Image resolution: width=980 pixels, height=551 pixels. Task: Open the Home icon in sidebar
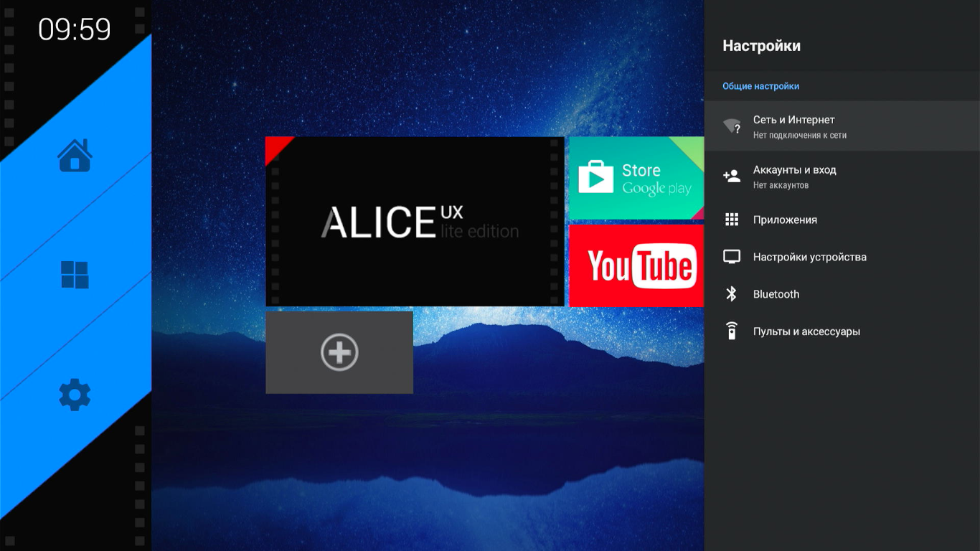(x=75, y=155)
